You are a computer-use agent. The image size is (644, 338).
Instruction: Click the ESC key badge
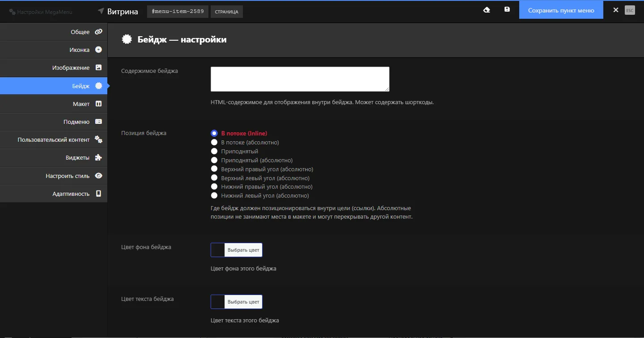point(630,10)
